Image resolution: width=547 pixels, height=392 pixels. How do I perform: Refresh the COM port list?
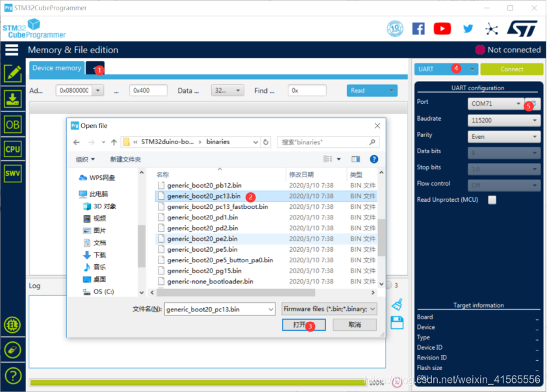tap(533, 103)
